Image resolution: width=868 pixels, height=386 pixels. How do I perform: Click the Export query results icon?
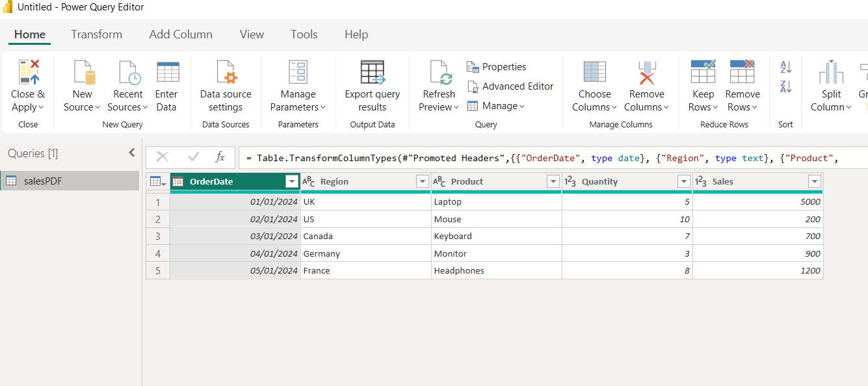click(x=373, y=73)
